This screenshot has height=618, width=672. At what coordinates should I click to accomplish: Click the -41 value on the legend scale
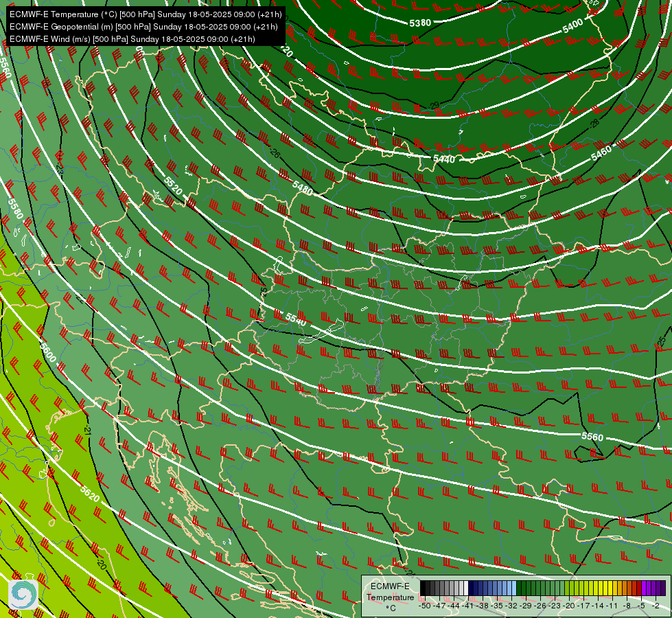[x=467, y=606]
